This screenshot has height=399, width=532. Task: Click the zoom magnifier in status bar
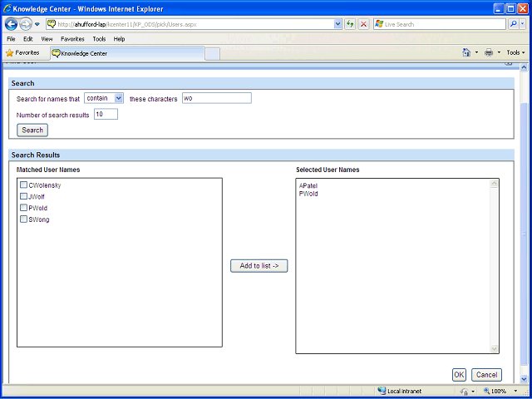486,391
